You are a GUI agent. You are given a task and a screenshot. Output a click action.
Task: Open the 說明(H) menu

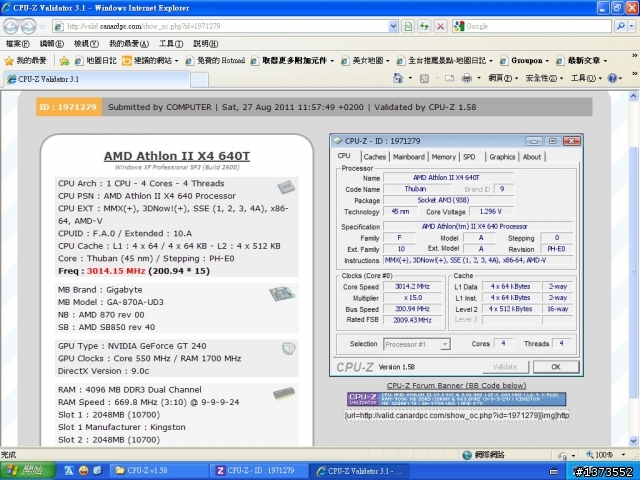(206, 44)
